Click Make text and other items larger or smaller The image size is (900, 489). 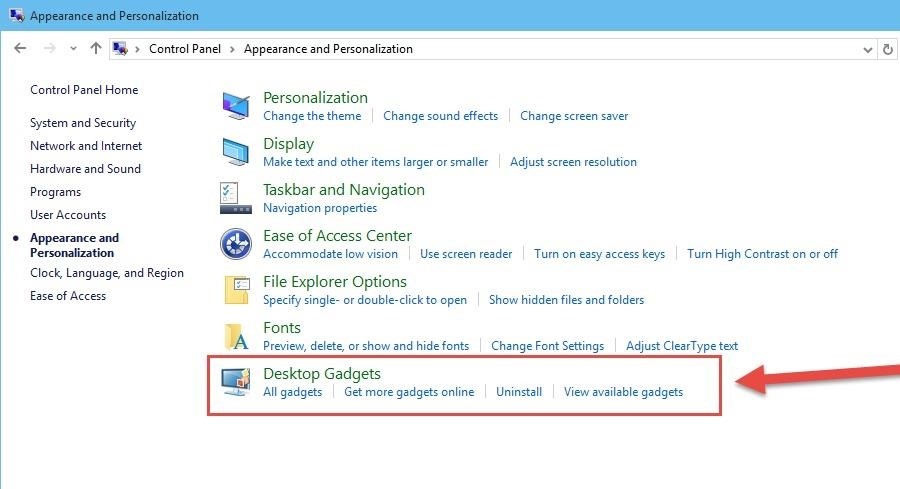376,162
